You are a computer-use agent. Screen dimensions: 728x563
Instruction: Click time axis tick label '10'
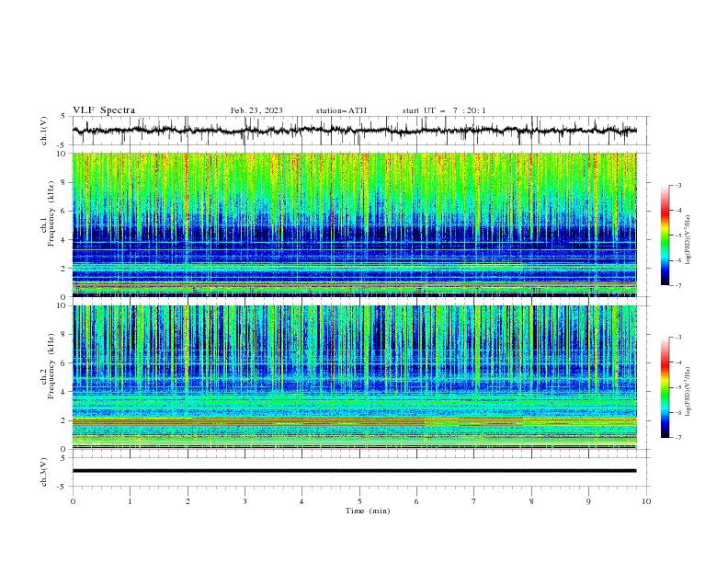(646, 501)
